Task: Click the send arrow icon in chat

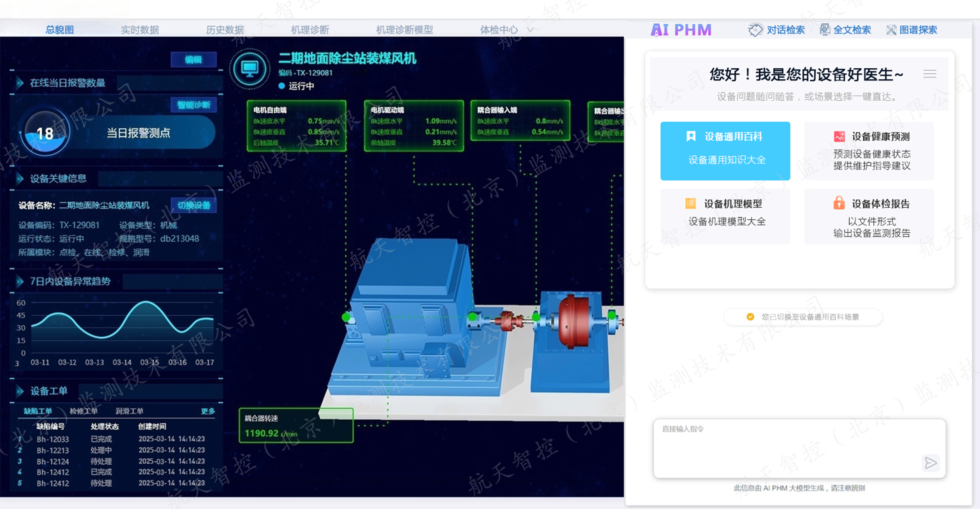Action: (x=930, y=463)
